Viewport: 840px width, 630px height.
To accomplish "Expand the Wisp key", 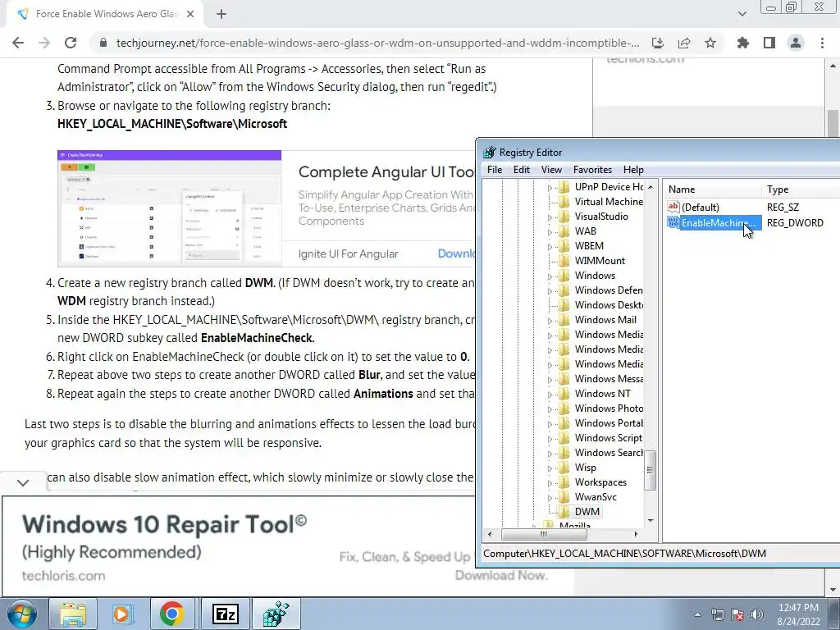I will click(x=550, y=468).
